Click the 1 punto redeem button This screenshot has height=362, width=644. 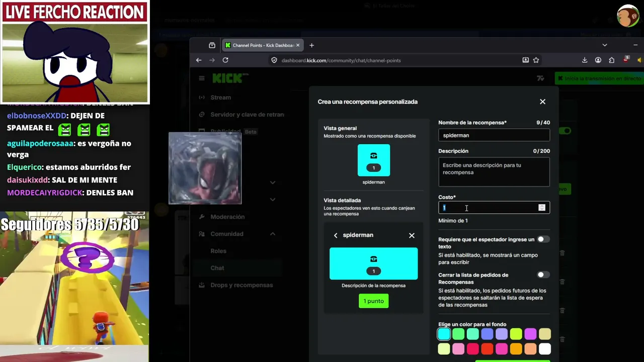(373, 301)
